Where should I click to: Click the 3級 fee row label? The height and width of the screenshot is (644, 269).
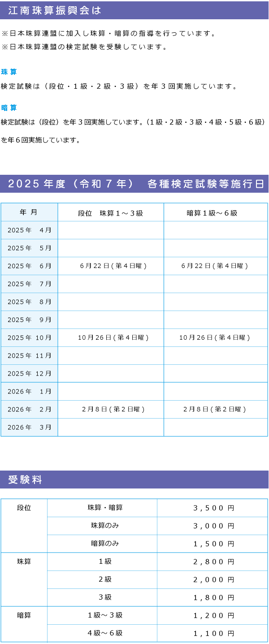click(105, 597)
